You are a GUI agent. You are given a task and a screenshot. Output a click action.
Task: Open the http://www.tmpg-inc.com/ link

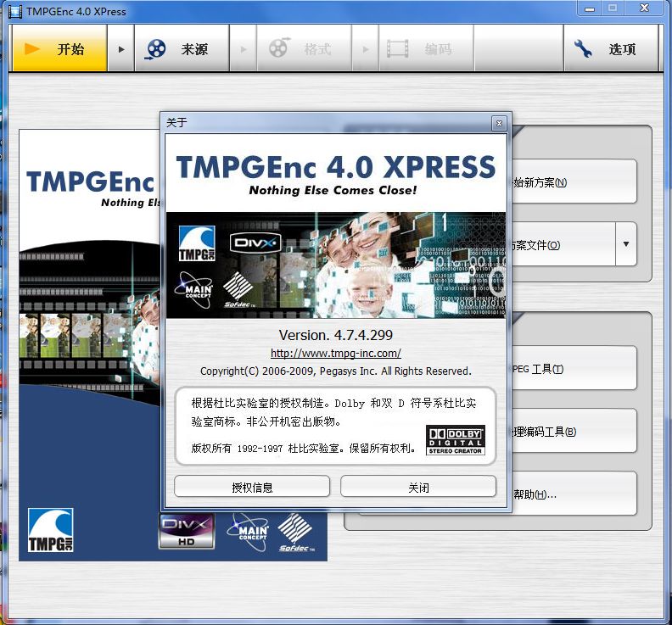tap(335, 353)
